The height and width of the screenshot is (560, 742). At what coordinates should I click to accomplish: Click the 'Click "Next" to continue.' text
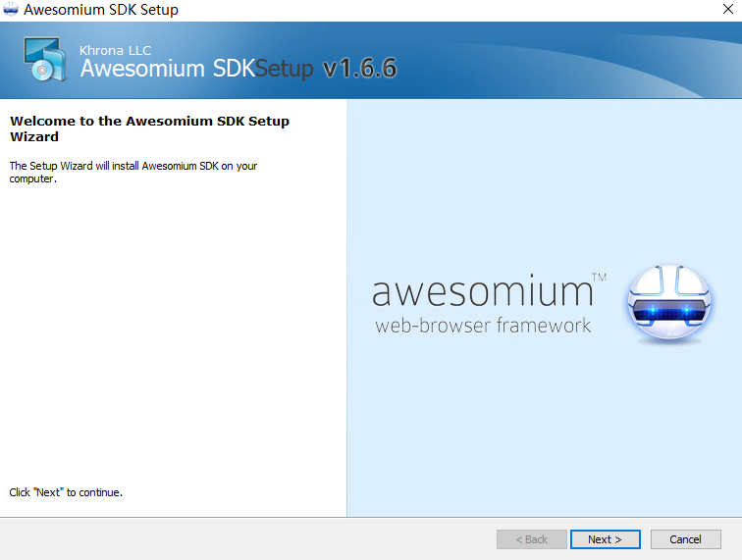click(66, 492)
